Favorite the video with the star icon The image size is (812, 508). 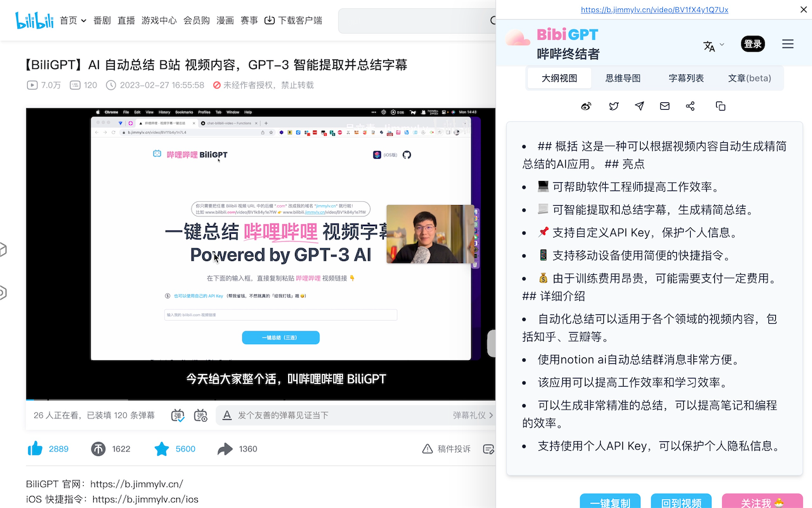pos(162,448)
